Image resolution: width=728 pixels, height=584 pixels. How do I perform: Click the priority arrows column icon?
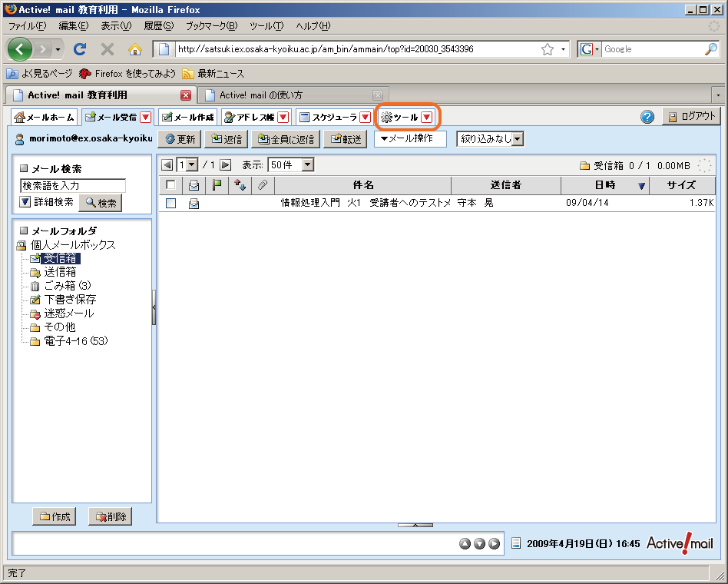click(x=239, y=185)
